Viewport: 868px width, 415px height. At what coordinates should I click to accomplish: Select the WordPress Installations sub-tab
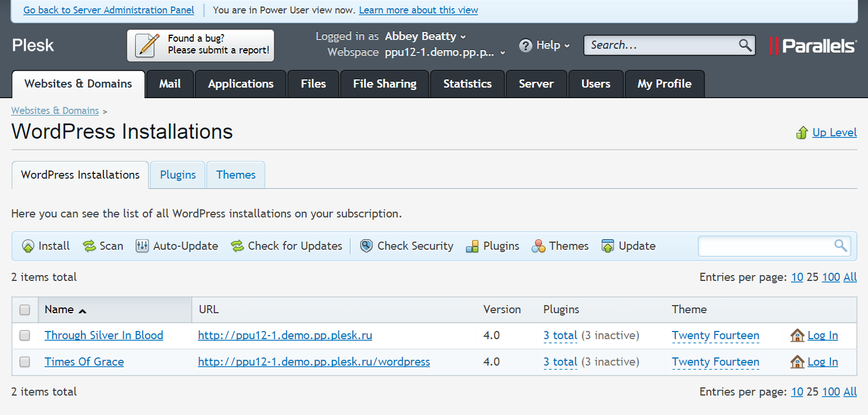80,175
